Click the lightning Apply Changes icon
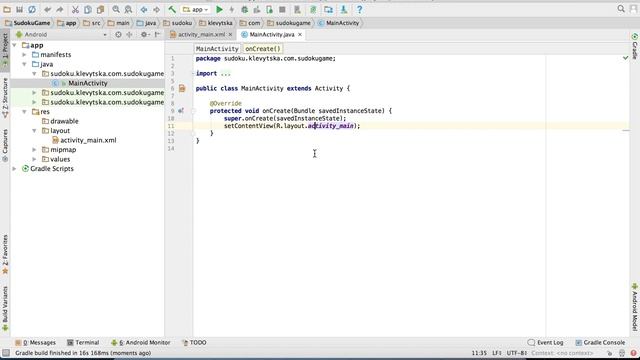 click(231, 9)
